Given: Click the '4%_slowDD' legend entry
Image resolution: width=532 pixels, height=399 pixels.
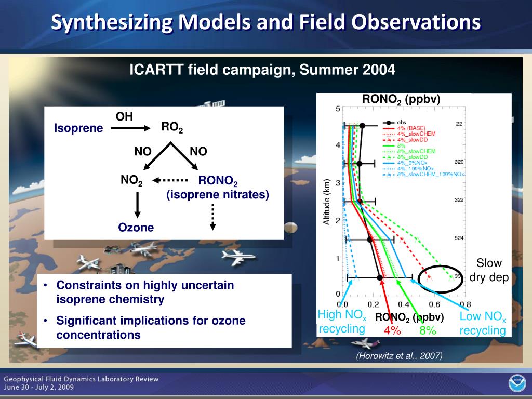Looking at the screenshot, I should click(x=405, y=140).
